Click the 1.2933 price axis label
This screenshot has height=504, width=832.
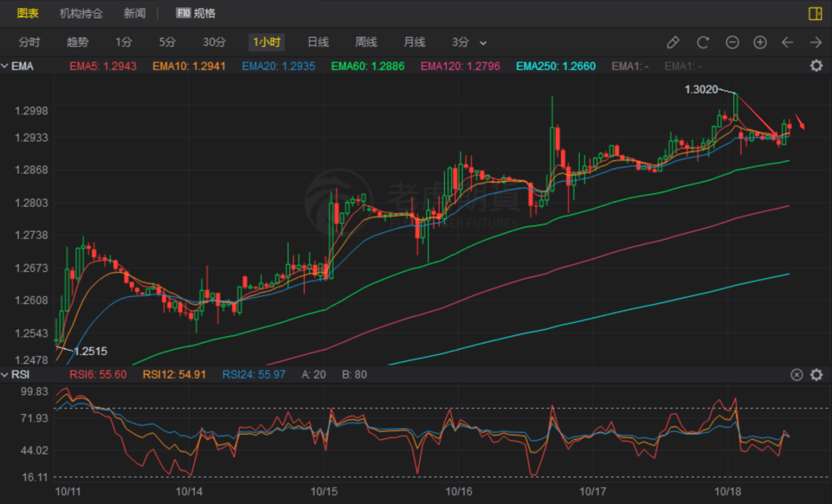coord(32,138)
